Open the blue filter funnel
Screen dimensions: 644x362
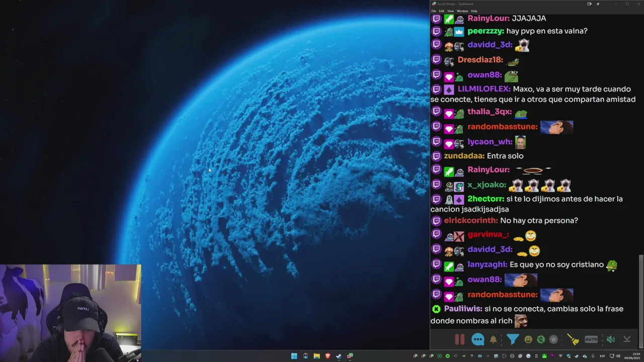click(x=512, y=339)
